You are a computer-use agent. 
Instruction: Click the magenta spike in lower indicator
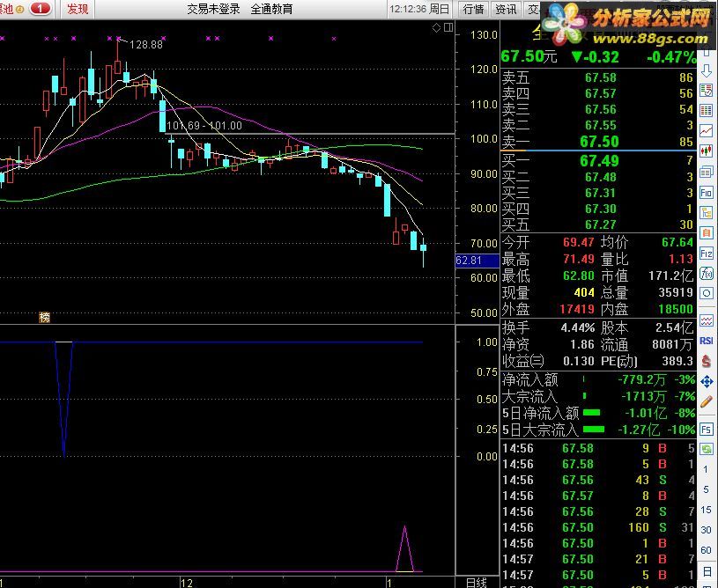(x=404, y=548)
